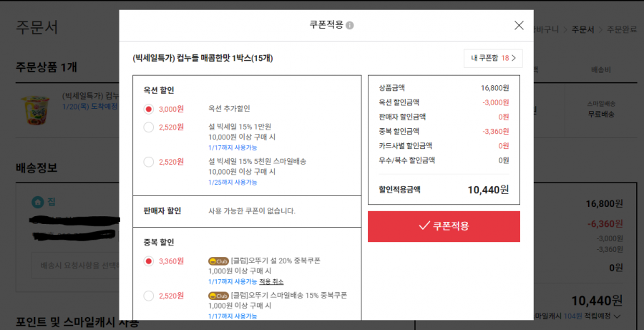Viewport: 644px width, 330px height.
Task: Click 사용 가능한 쿠폰이 없습니다 text
Action: tap(252, 212)
